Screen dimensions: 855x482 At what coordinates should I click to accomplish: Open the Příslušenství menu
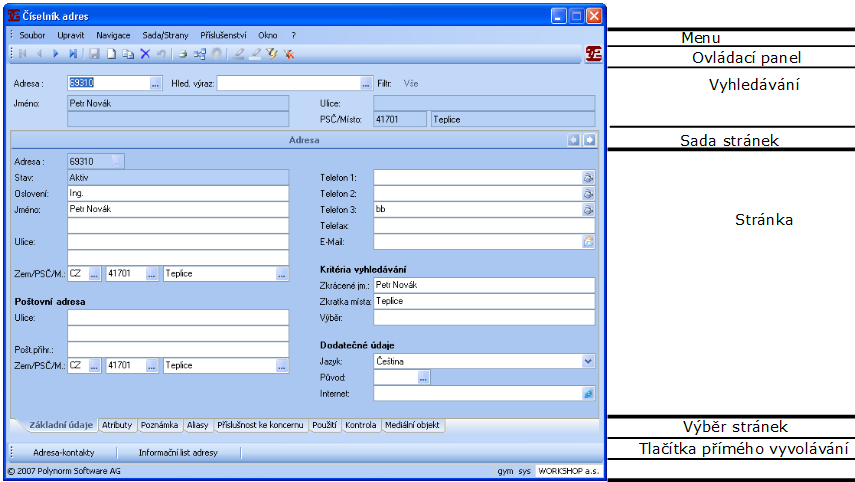tap(223, 35)
